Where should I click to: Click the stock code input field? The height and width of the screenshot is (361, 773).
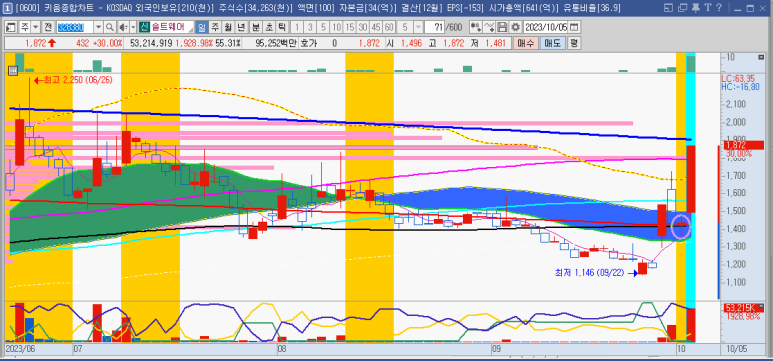tap(74, 27)
